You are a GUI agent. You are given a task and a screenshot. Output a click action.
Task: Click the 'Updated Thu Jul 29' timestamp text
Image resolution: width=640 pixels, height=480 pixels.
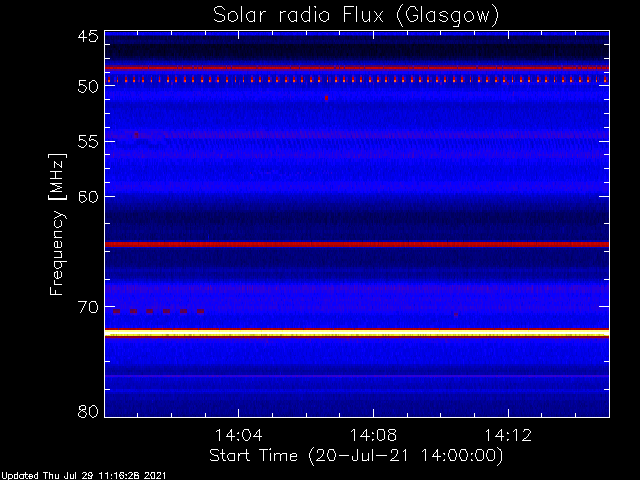(84, 476)
